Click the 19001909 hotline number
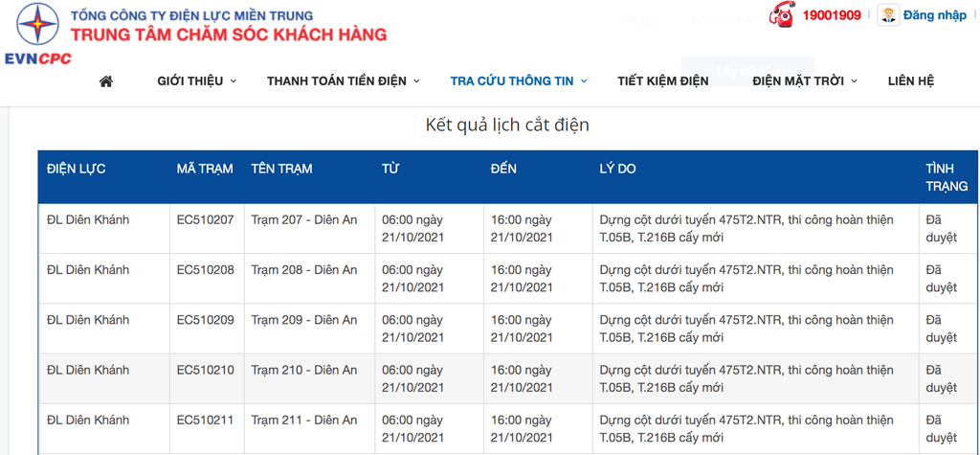 tap(832, 15)
